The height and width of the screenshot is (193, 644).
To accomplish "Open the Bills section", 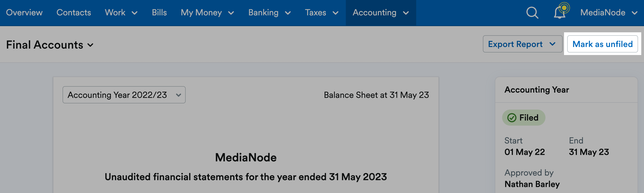I will click(159, 13).
